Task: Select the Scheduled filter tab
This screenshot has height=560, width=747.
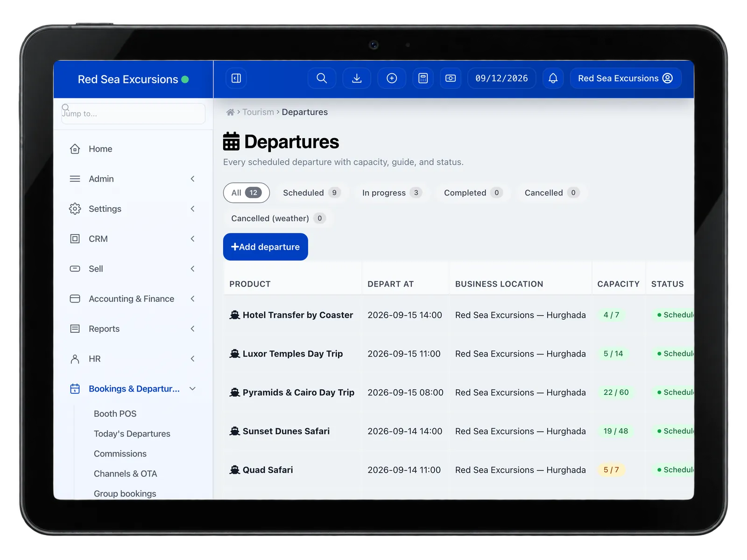Action: (311, 193)
